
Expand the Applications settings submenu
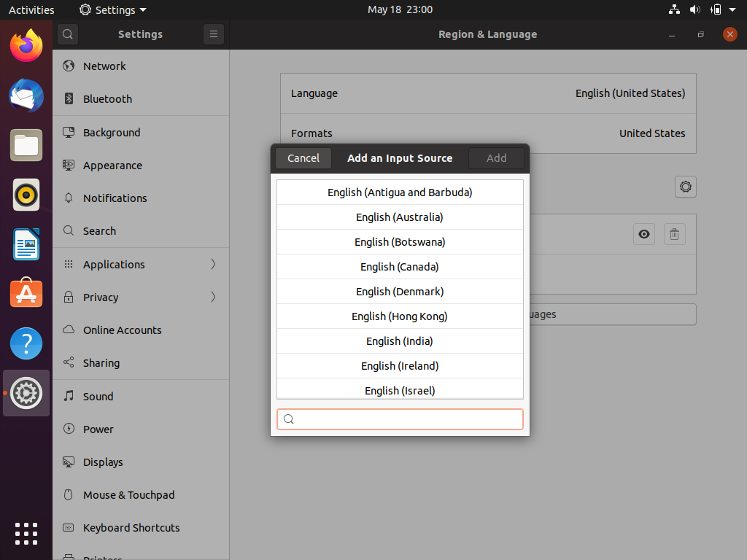click(x=213, y=264)
